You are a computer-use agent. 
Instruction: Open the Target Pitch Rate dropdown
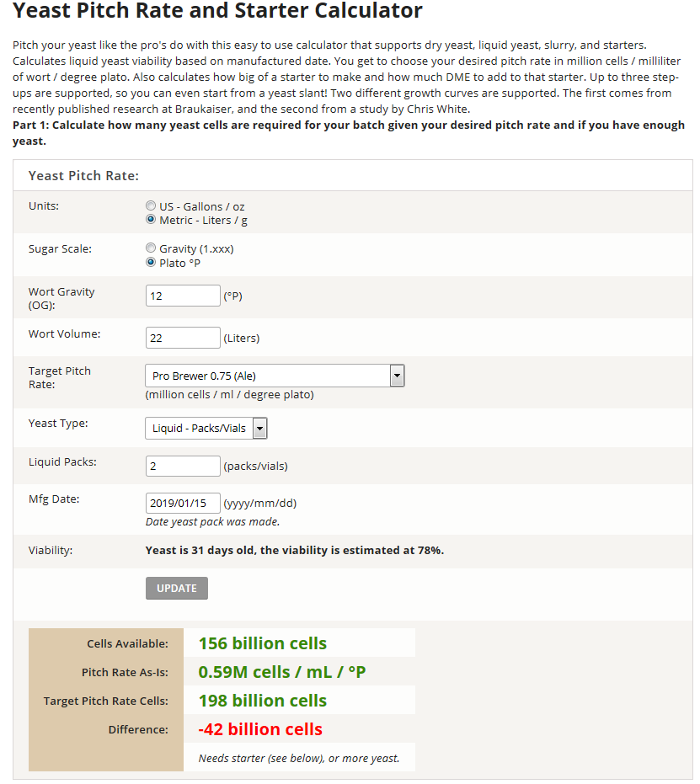(x=275, y=376)
